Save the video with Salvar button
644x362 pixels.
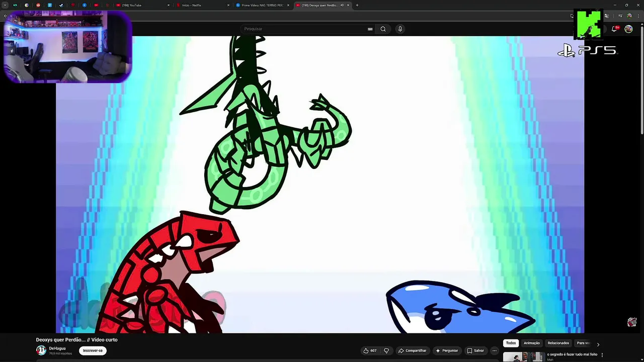[x=475, y=350]
